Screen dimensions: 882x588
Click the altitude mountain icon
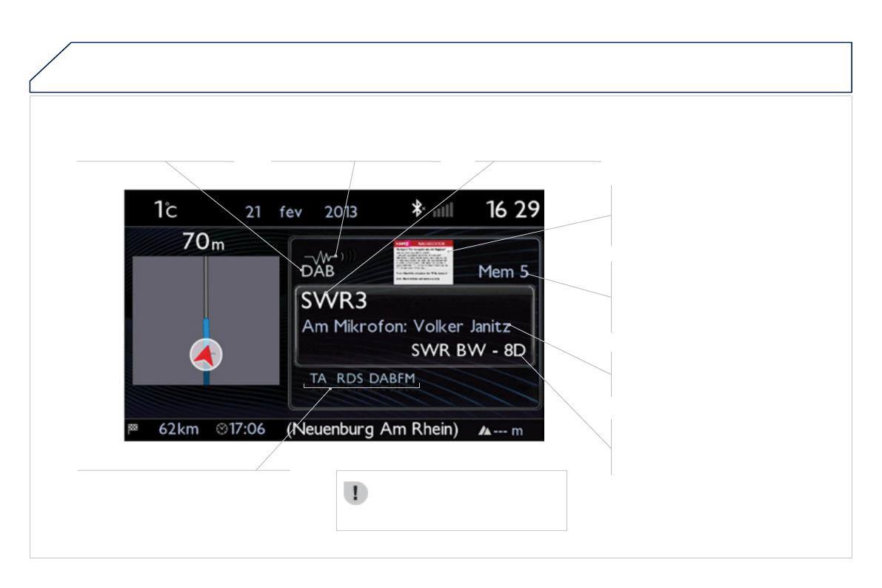coord(485,431)
